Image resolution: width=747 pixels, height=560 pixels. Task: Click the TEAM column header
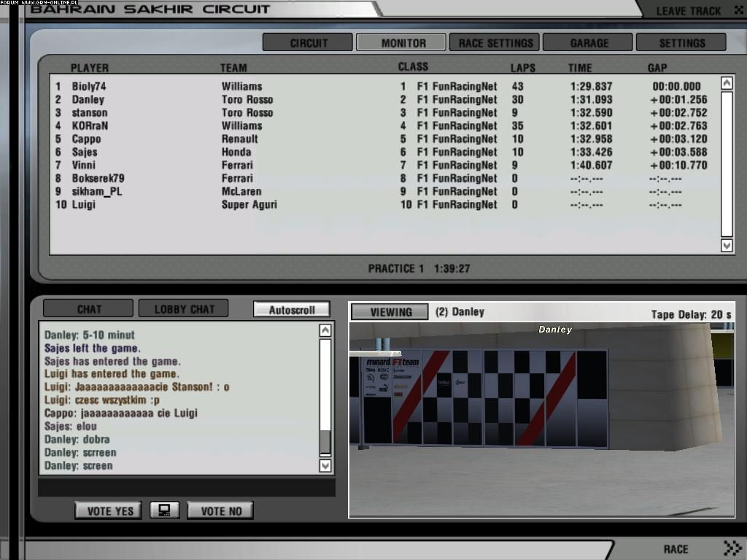pyautogui.click(x=233, y=68)
